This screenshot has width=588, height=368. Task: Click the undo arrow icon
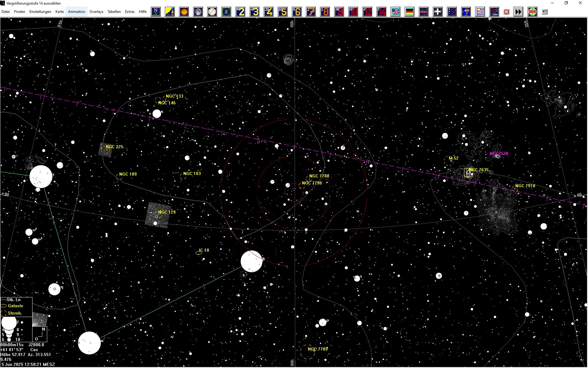pyautogui.click(x=544, y=12)
